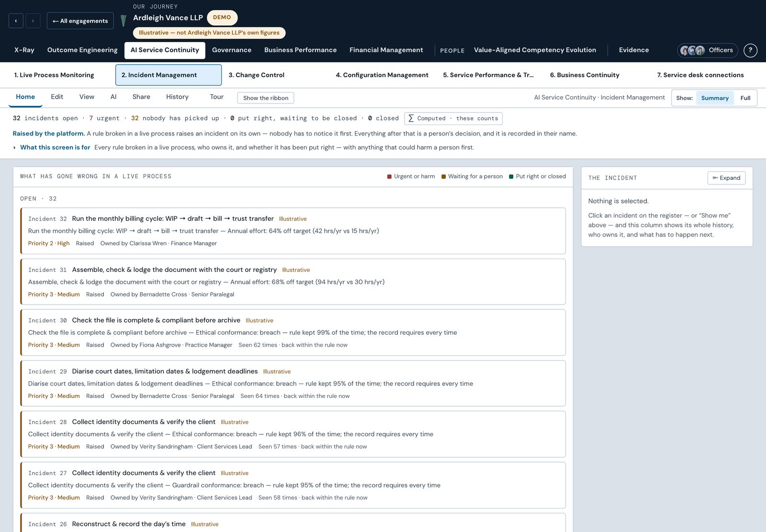Switch the Show view to Full
The image size is (766, 532).
point(745,98)
